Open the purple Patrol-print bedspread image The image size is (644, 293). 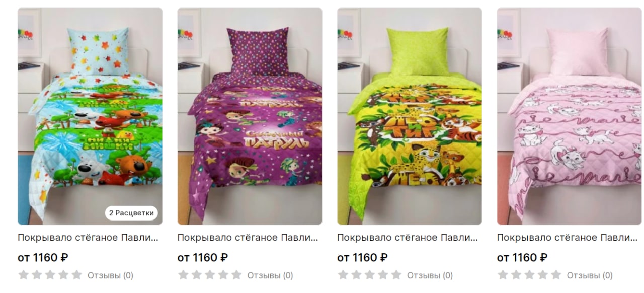[250, 116]
